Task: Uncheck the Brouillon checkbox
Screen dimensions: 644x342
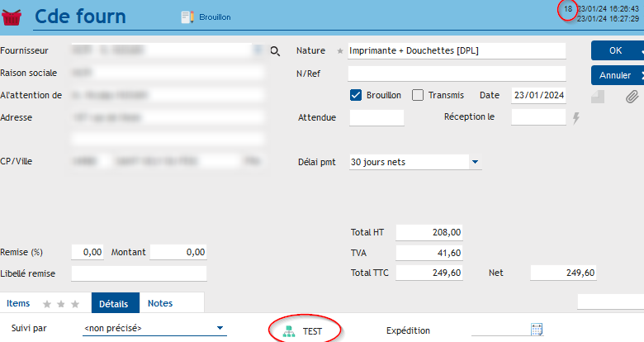Action: [357, 95]
